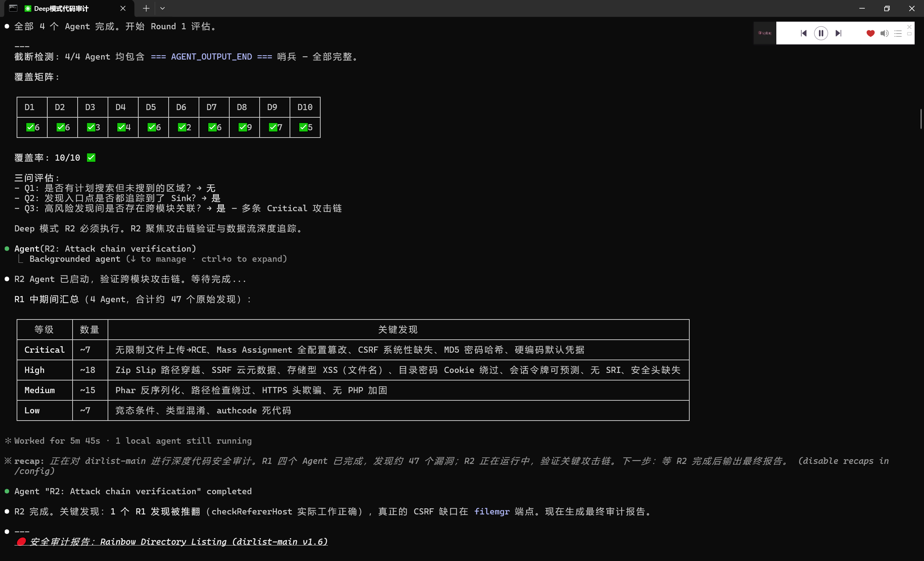Click the 覆盖矩阵 label
The height and width of the screenshot is (561, 924).
coord(37,77)
